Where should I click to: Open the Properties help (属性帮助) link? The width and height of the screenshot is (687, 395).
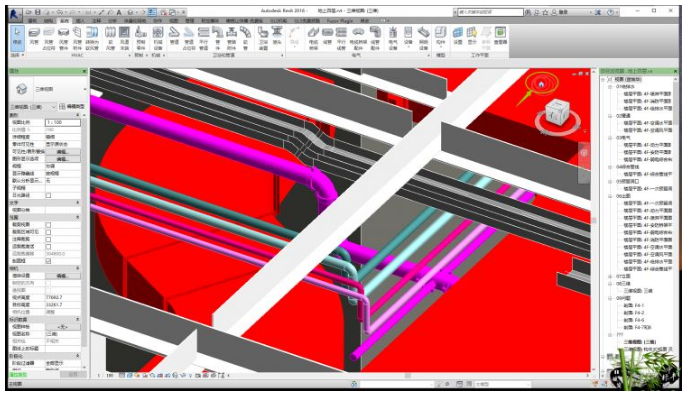[18, 375]
